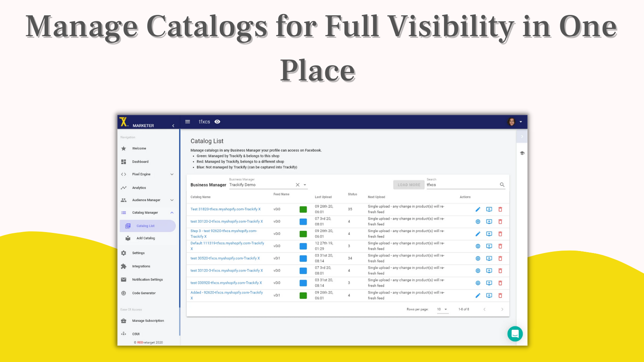644x362 pixels.
Task: Open the Test 31820-tfxcs.myshopify.com-Trackify X link
Action: (x=225, y=209)
